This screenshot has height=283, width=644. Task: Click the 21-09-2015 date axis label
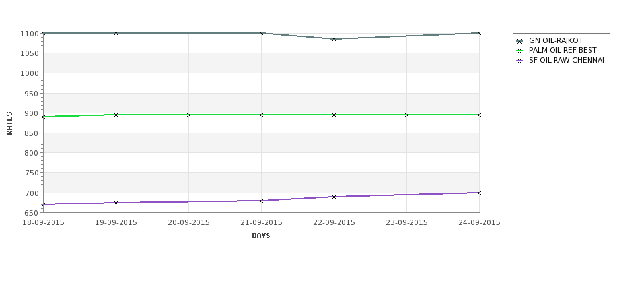pos(261,222)
